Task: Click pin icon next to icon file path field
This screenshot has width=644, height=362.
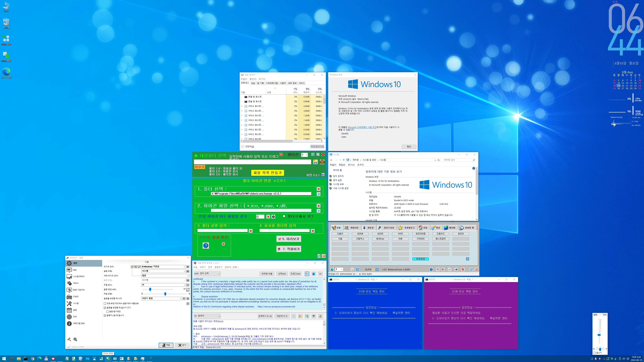Action: pos(318,211)
